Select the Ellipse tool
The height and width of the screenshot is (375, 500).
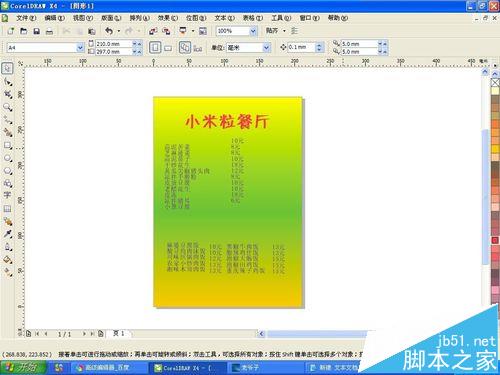(7, 158)
